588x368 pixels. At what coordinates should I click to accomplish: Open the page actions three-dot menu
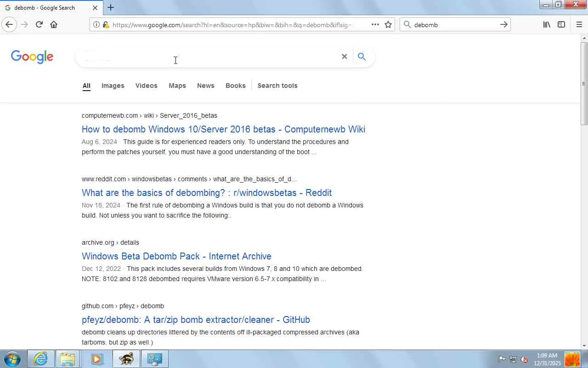375,24
